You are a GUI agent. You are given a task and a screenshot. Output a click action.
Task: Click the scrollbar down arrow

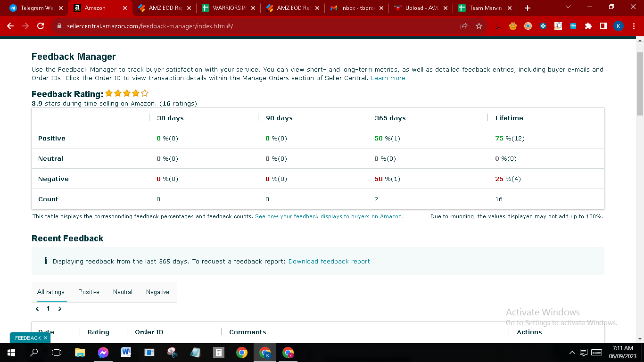tap(640, 339)
